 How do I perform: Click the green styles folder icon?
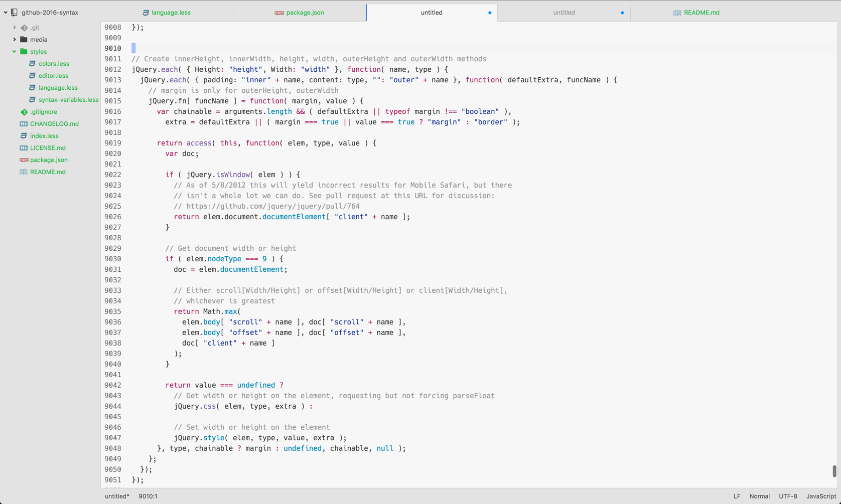(x=24, y=51)
